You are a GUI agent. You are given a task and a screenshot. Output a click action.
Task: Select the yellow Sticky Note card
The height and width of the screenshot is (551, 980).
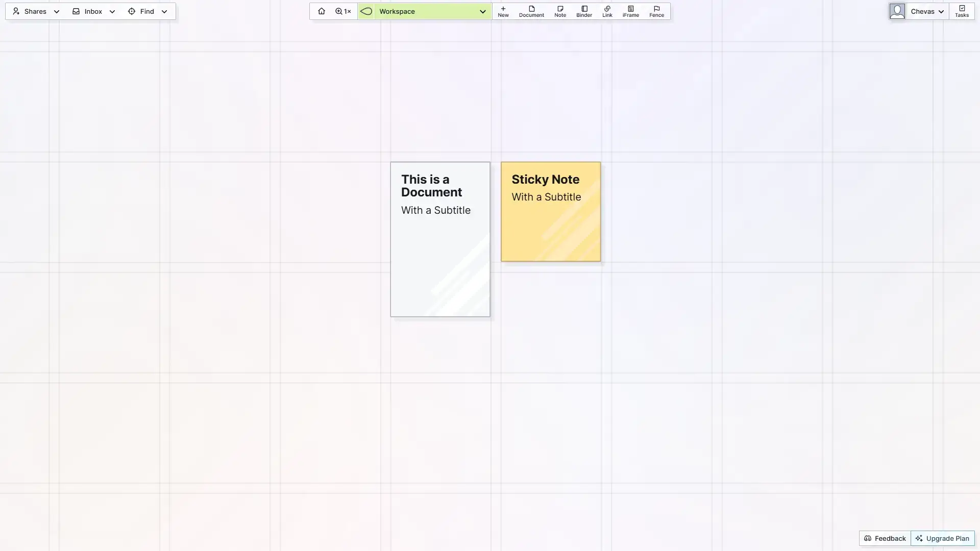click(550, 212)
